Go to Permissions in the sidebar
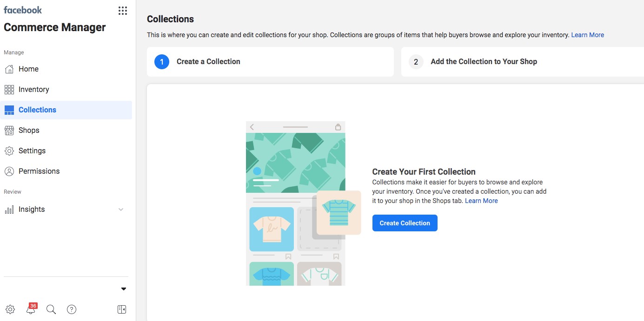The height and width of the screenshot is (321, 644). coord(39,171)
